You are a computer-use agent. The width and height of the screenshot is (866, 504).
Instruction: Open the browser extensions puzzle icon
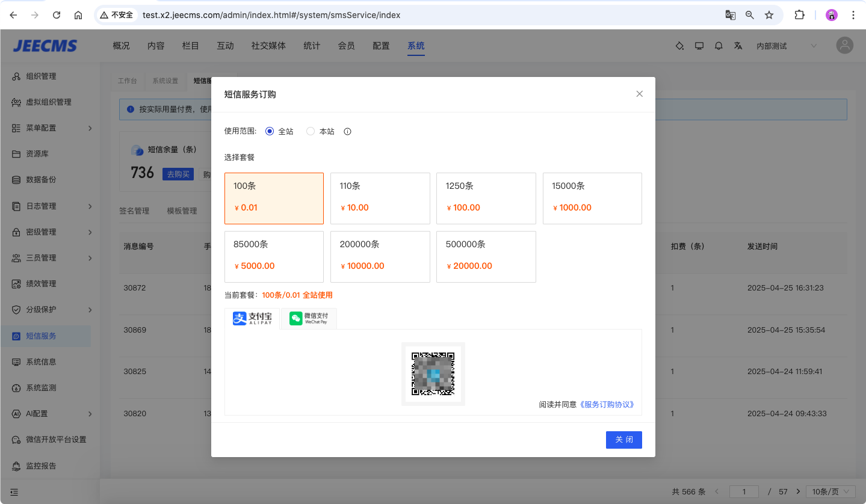(x=799, y=15)
